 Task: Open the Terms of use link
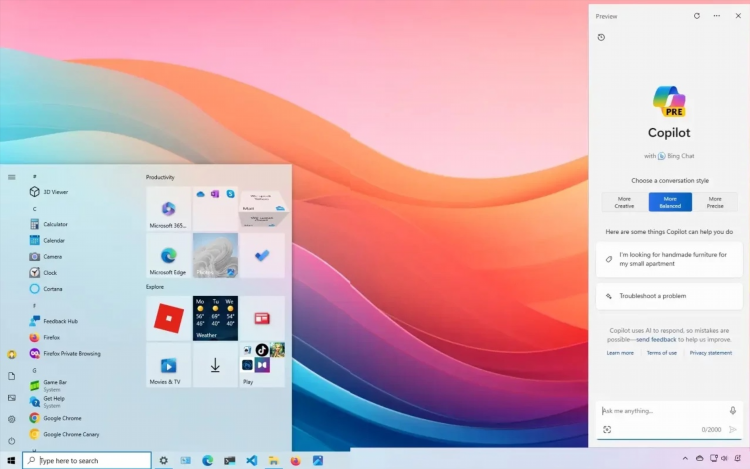click(662, 353)
